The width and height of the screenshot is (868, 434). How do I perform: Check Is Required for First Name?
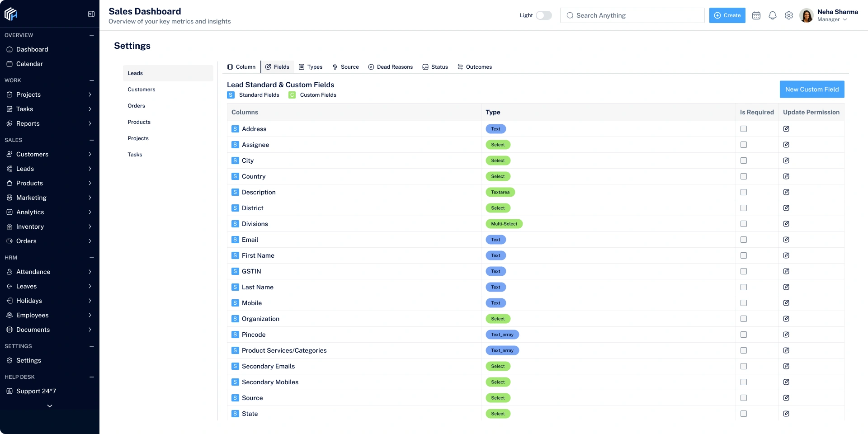coord(744,255)
